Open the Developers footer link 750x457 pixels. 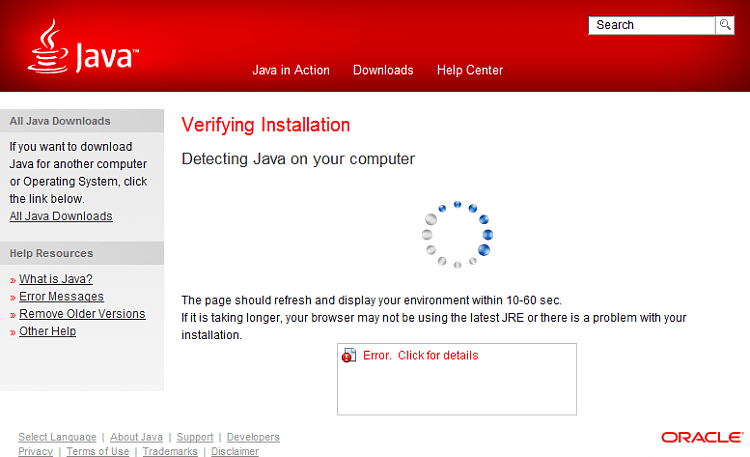click(253, 437)
